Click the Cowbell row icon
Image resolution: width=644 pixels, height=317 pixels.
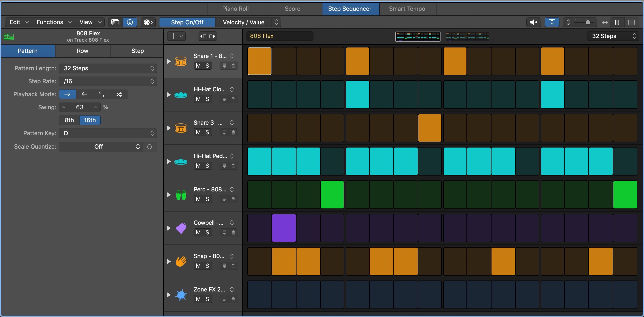click(x=181, y=228)
